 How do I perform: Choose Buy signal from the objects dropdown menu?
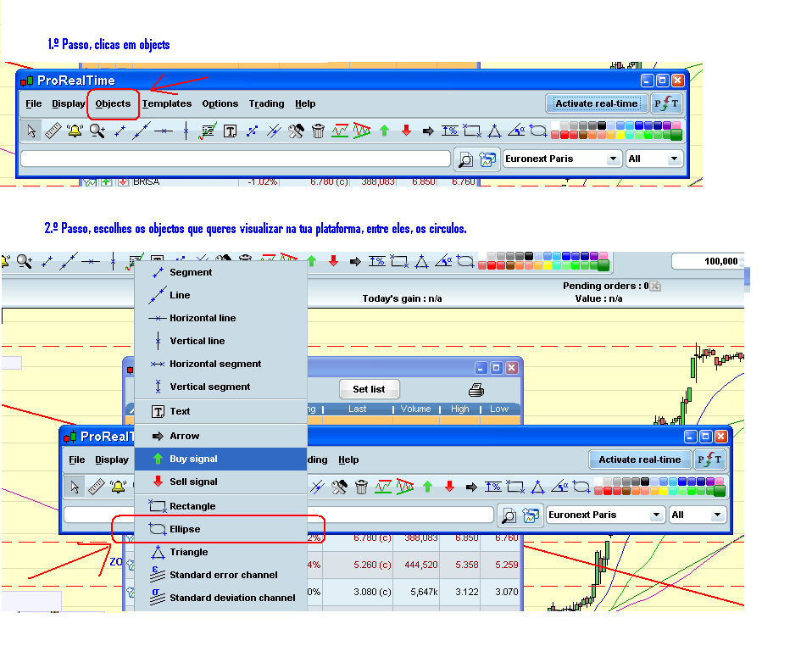tap(220, 459)
